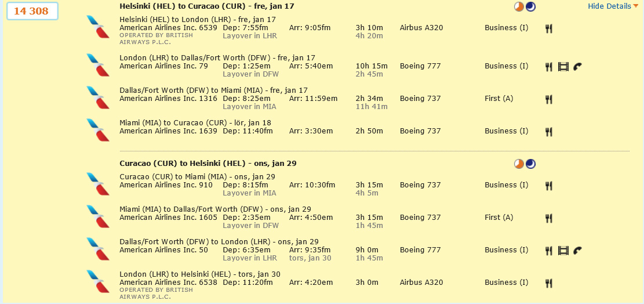This screenshot has width=644, height=304.
Task: Click the phone icon for flight 50
Action: click(577, 251)
